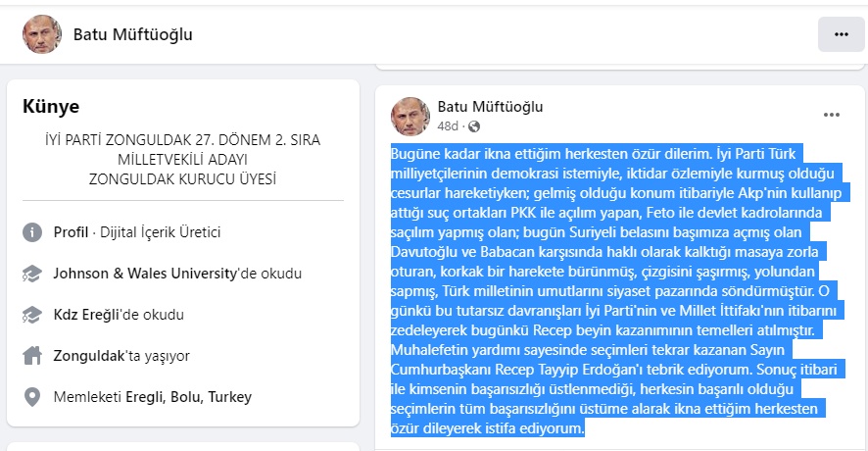Click Batu Müftüoğlu name on the post
Image resolution: width=868 pixels, height=451 pixels.
pos(490,107)
